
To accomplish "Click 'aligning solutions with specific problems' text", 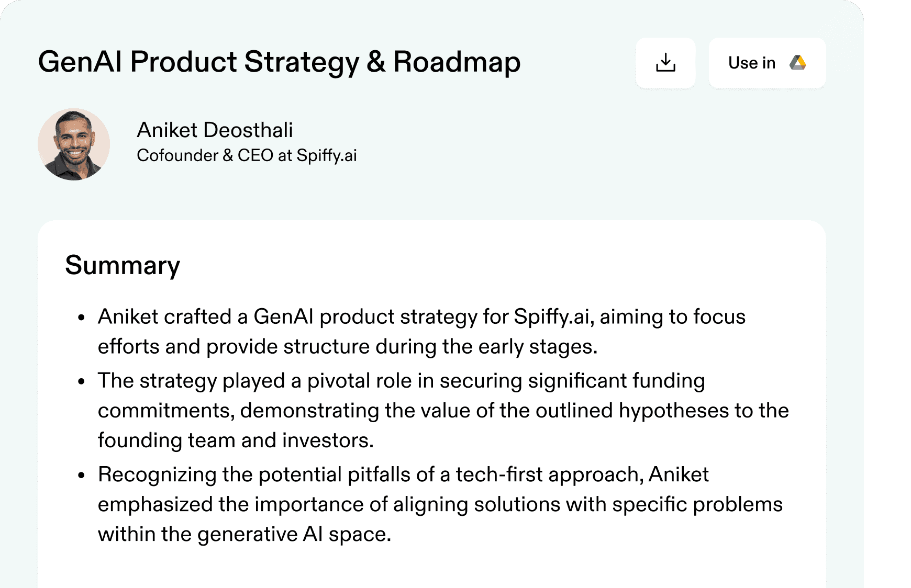I will tap(587, 505).
